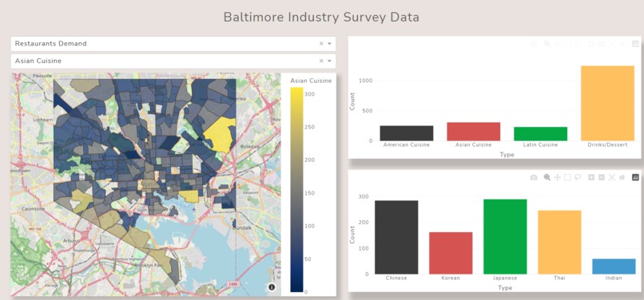
Task: Click the 'Catonsville' label on the map
Action: [33, 209]
